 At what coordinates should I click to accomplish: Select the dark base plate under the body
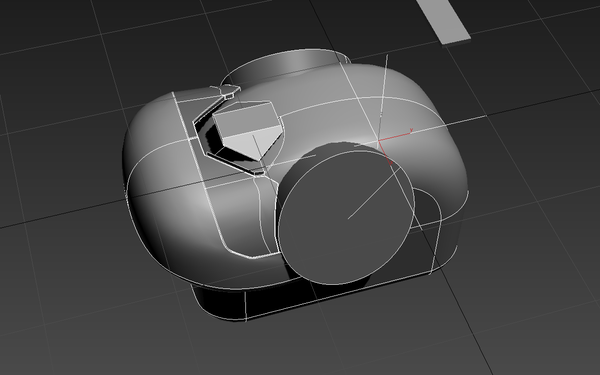click(306, 297)
